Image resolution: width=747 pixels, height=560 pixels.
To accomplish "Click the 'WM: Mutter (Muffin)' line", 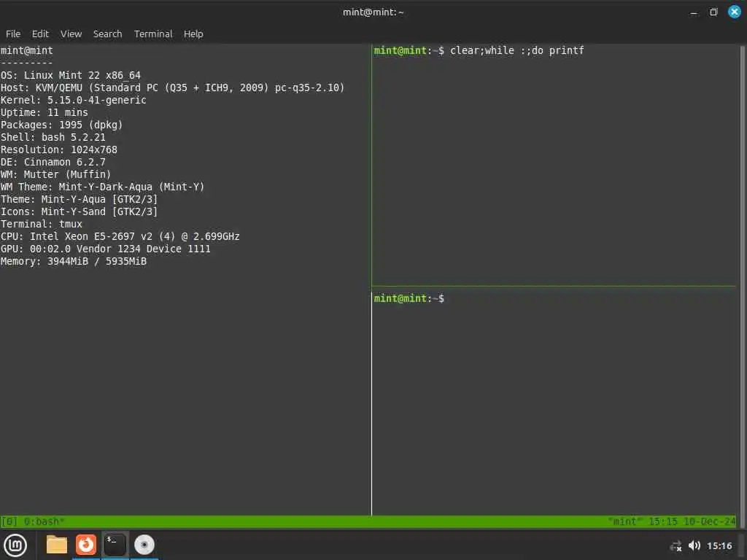I will point(55,174).
